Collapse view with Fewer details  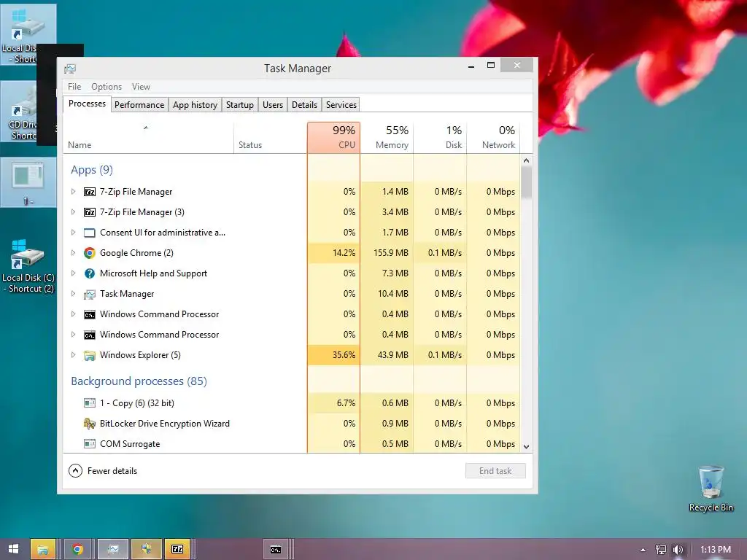tap(103, 471)
